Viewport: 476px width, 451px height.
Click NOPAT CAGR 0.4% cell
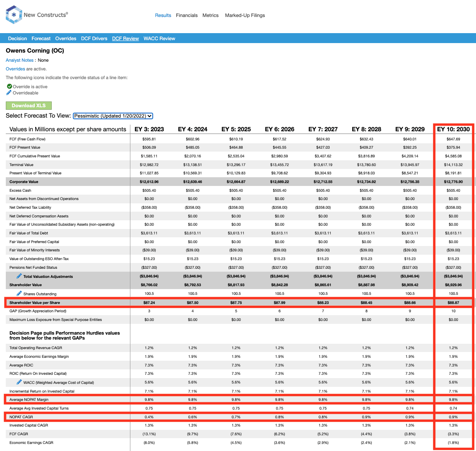pos(149,417)
